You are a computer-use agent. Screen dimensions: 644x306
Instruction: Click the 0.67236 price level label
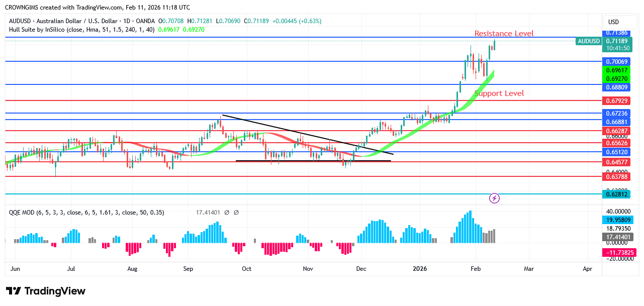coord(616,114)
